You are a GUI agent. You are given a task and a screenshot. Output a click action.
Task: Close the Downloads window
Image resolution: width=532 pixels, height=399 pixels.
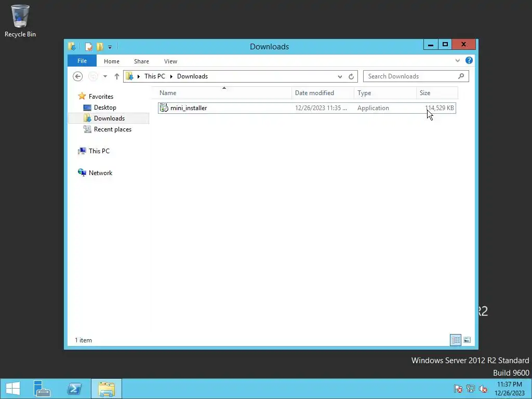tap(464, 45)
